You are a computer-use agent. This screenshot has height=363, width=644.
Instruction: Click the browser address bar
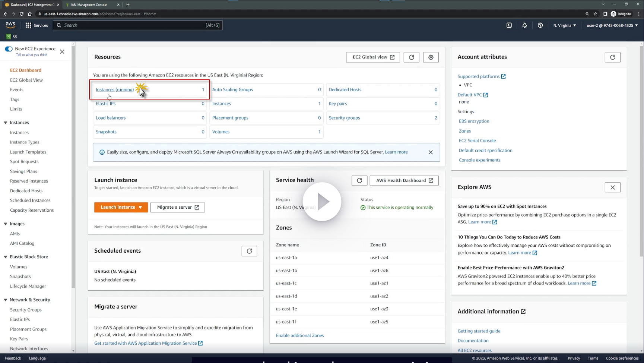point(309,14)
